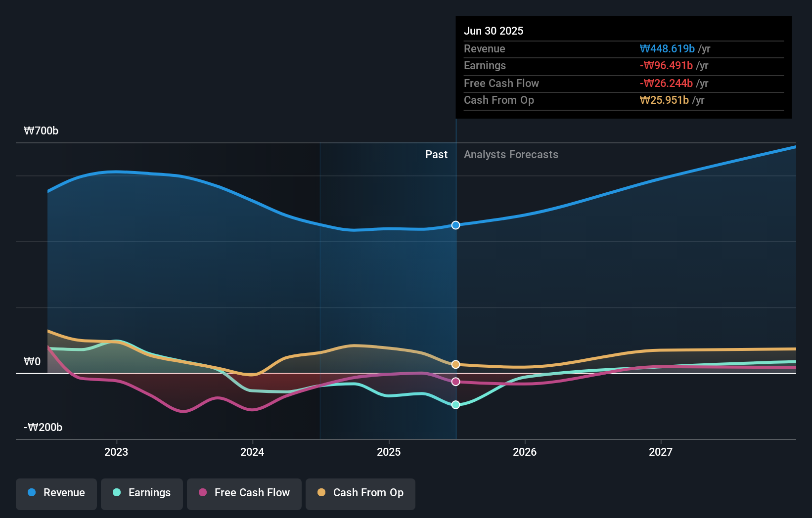Switch to the Analysts Forecasts section
Viewport: 812px width, 518px height.
(x=511, y=154)
